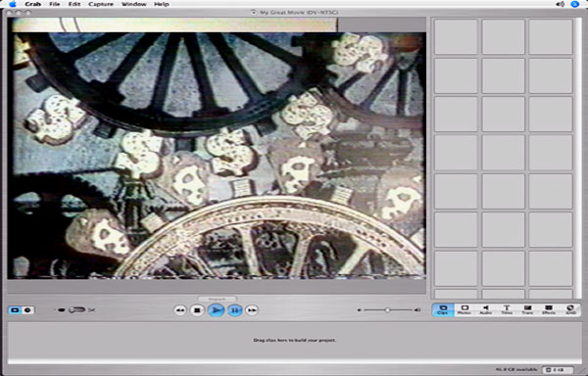
Task: Open the iDVD tab
Action: 570,310
